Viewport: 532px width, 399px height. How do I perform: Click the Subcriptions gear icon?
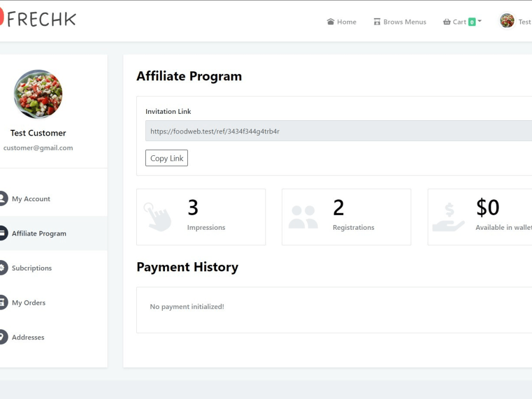click(x=2, y=268)
